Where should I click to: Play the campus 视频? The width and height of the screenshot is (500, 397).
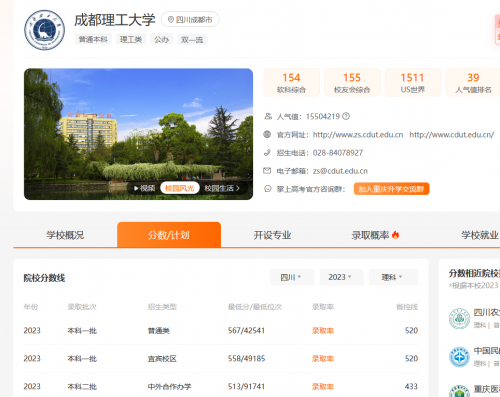(144, 188)
